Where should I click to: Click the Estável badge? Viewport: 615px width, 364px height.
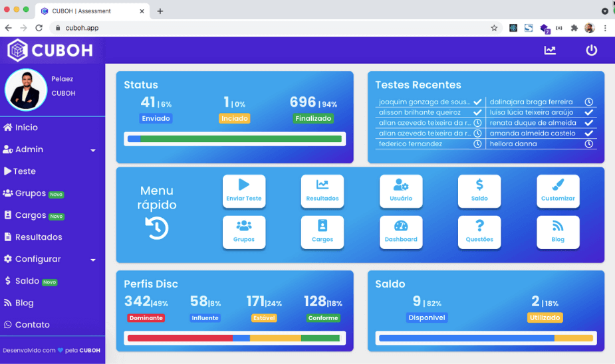264,318
